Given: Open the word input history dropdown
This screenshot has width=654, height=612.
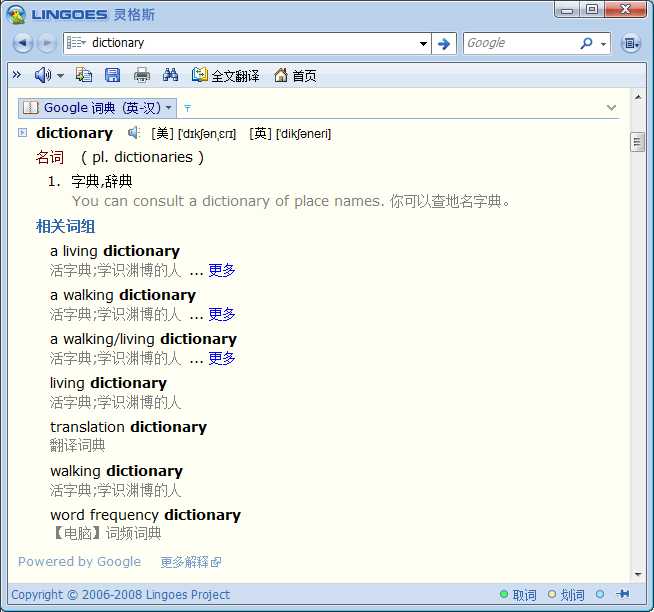Looking at the screenshot, I should click(x=423, y=43).
